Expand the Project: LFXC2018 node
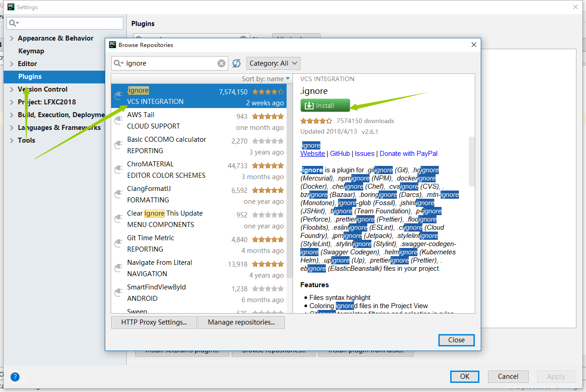The width and height of the screenshot is (586, 392). (12, 102)
